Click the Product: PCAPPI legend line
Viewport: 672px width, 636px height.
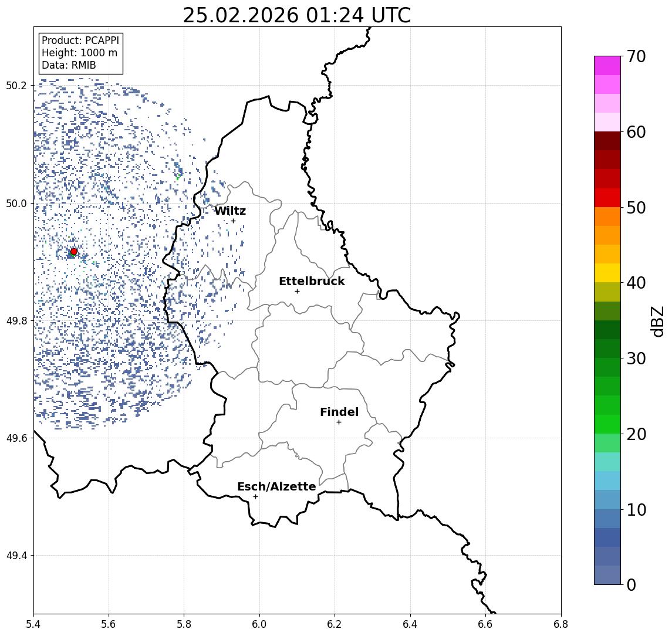click(x=80, y=40)
